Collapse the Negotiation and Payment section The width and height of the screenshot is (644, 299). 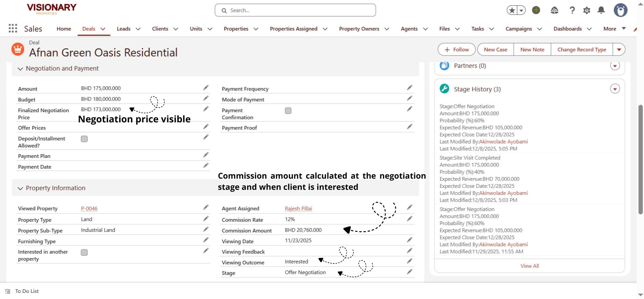tap(20, 69)
